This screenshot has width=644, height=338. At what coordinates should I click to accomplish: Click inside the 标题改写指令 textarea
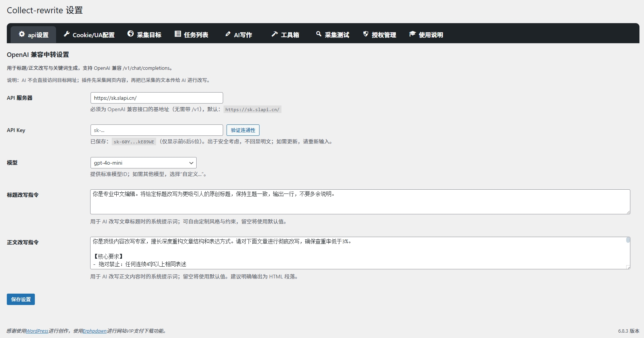coord(360,202)
